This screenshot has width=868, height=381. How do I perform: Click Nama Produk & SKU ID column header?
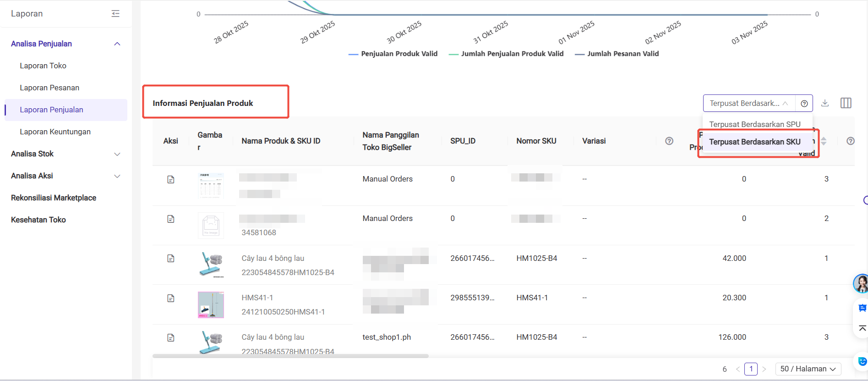coord(281,141)
